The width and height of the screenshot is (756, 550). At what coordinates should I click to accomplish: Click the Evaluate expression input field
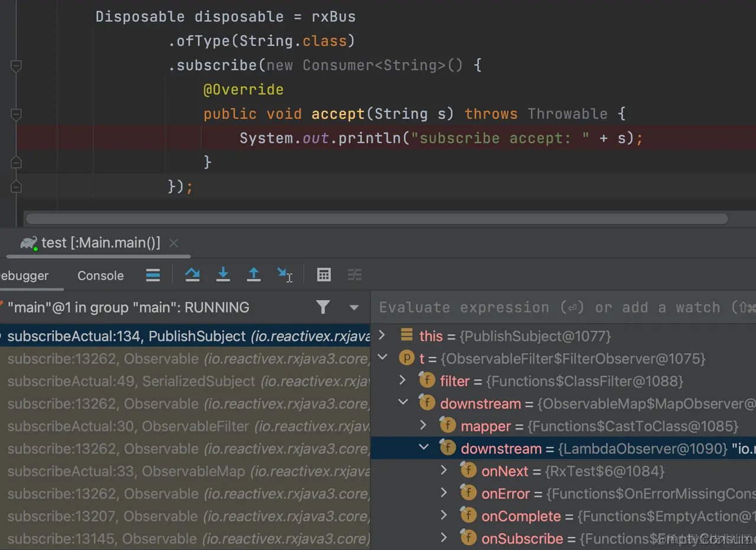[x=563, y=307]
